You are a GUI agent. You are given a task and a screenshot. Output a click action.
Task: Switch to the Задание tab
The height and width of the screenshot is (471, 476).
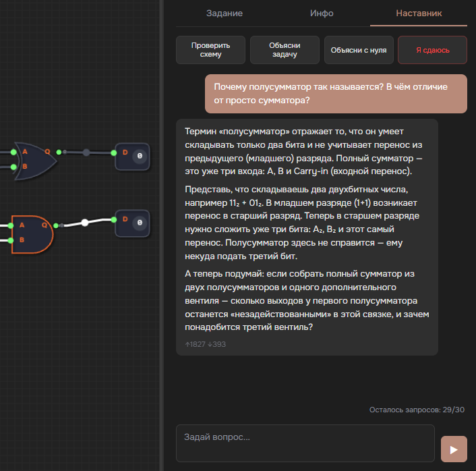point(225,13)
